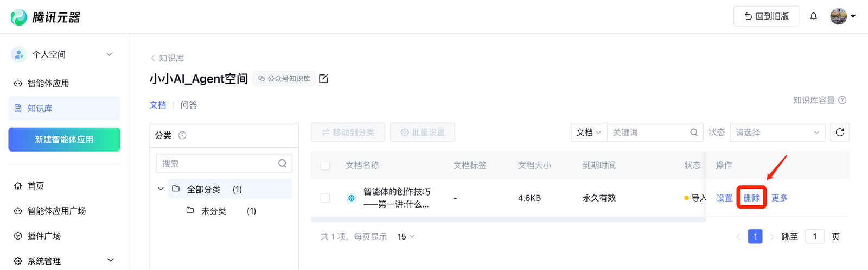Click the keyword search magnifier icon
The width and height of the screenshot is (868, 270).
tap(694, 133)
